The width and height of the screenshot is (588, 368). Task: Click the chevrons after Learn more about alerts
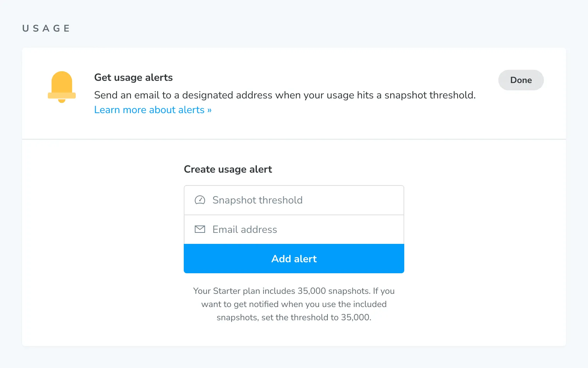coord(209,109)
